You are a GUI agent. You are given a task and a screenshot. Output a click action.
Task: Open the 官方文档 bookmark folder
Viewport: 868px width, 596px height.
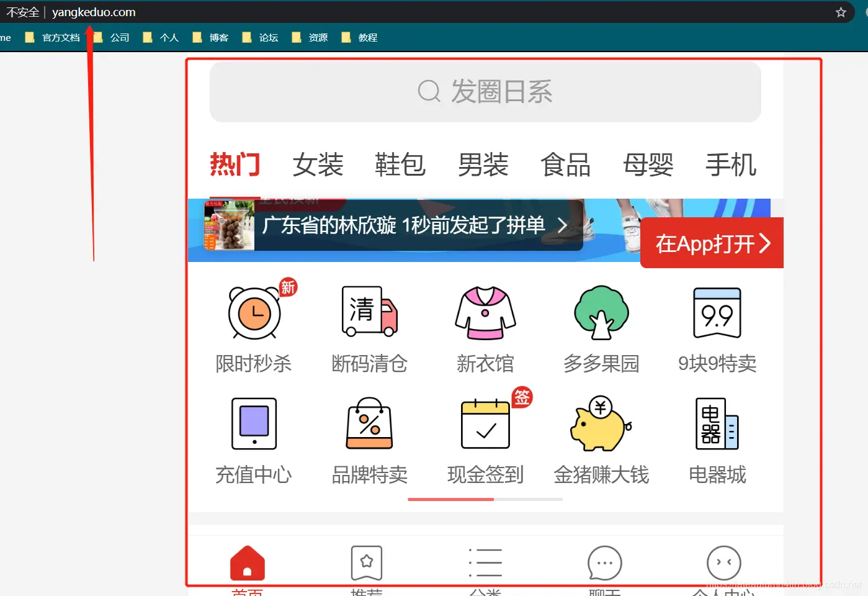[x=53, y=37]
